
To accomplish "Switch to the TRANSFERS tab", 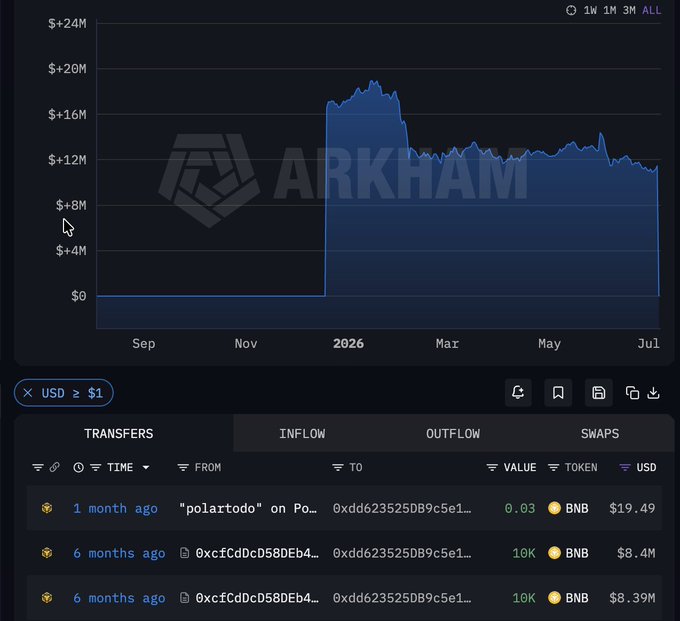I will tap(119, 433).
